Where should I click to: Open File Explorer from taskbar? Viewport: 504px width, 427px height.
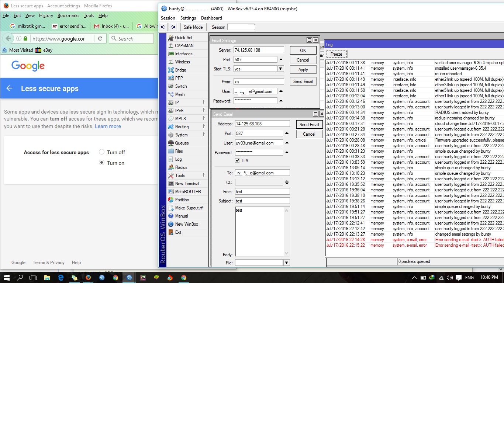tap(47, 278)
